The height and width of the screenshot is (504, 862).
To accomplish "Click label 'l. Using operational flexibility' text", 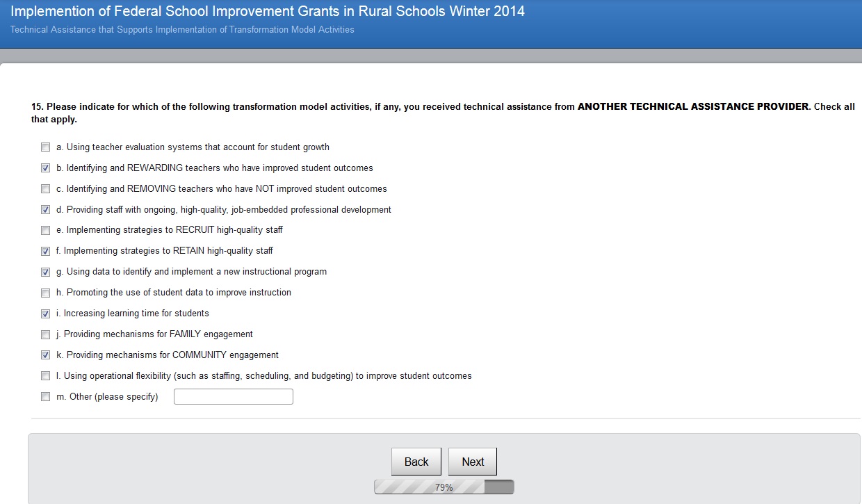I will tap(264, 376).
